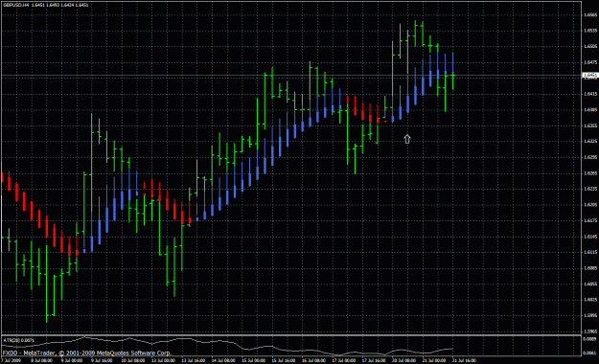This screenshot has width=599, height=364.
Task: Click the 1.6415 price axis label
Action: (590, 94)
